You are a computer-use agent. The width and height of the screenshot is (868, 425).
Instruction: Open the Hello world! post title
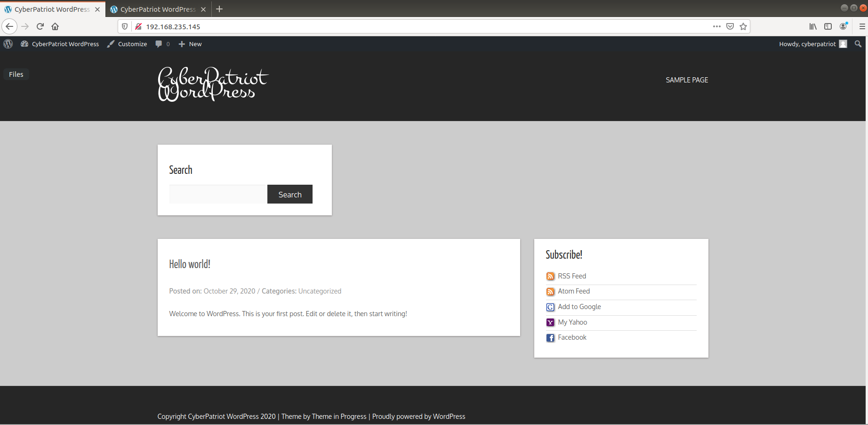190,264
